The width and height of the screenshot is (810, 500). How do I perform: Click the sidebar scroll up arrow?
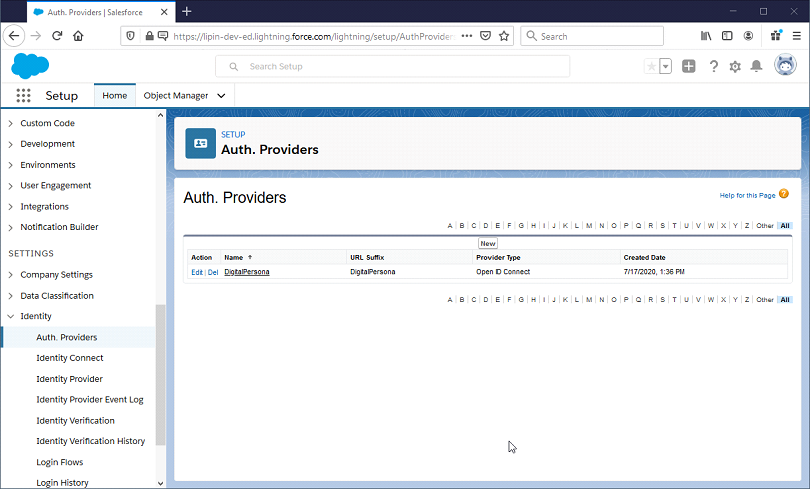pos(160,115)
